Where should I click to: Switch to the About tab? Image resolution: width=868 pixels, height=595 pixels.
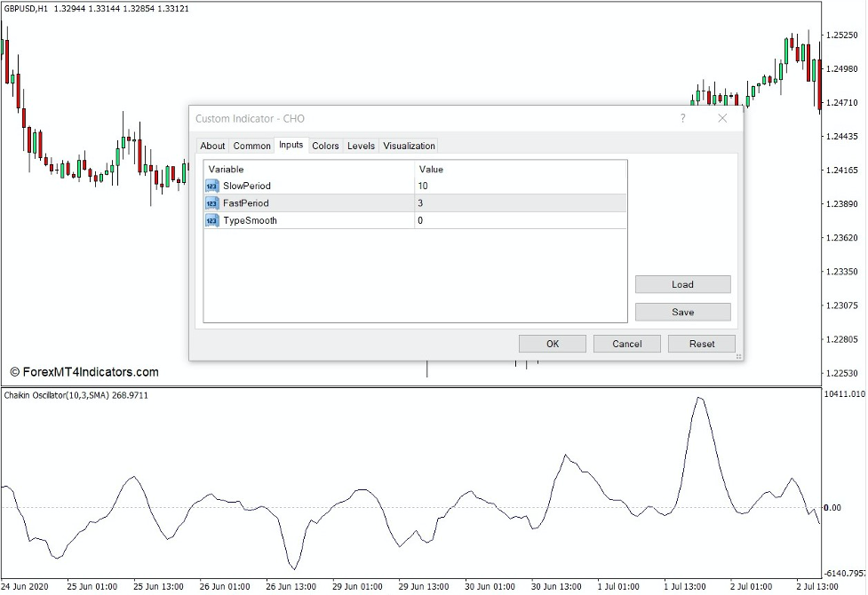pos(212,146)
